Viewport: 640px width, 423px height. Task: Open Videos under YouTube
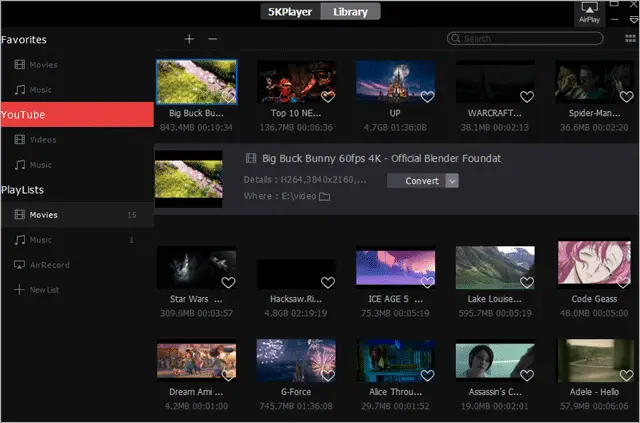[x=77, y=140]
